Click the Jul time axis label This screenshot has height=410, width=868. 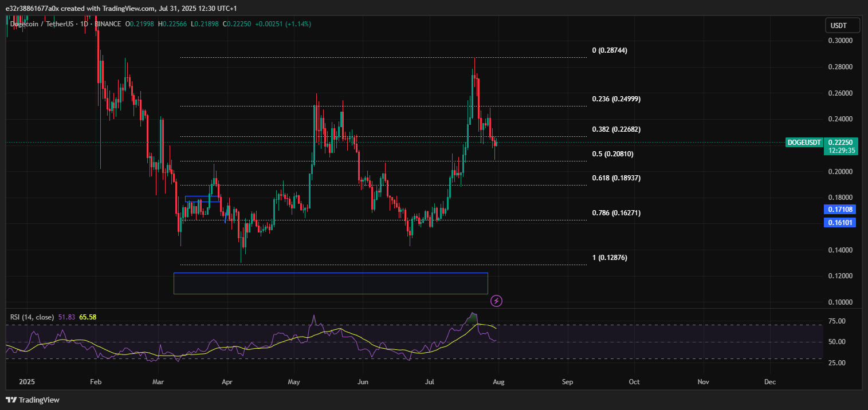pyautogui.click(x=430, y=381)
